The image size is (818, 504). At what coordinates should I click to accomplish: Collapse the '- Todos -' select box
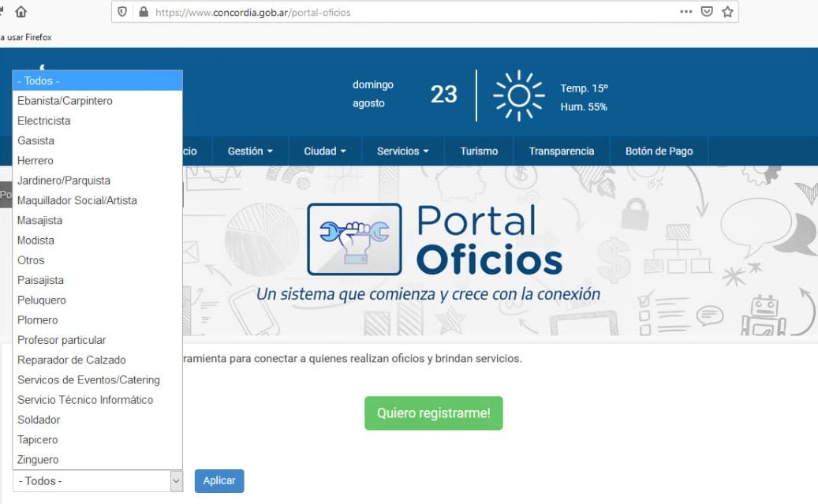click(x=98, y=481)
